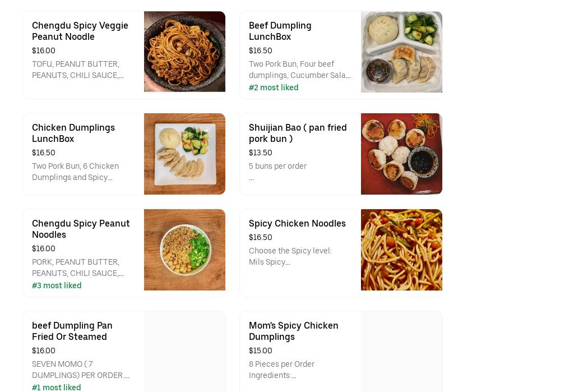The width and height of the screenshot is (574, 392).
Task: View the Chicken Dumplings LunchBox image
Action: point(184,154)
